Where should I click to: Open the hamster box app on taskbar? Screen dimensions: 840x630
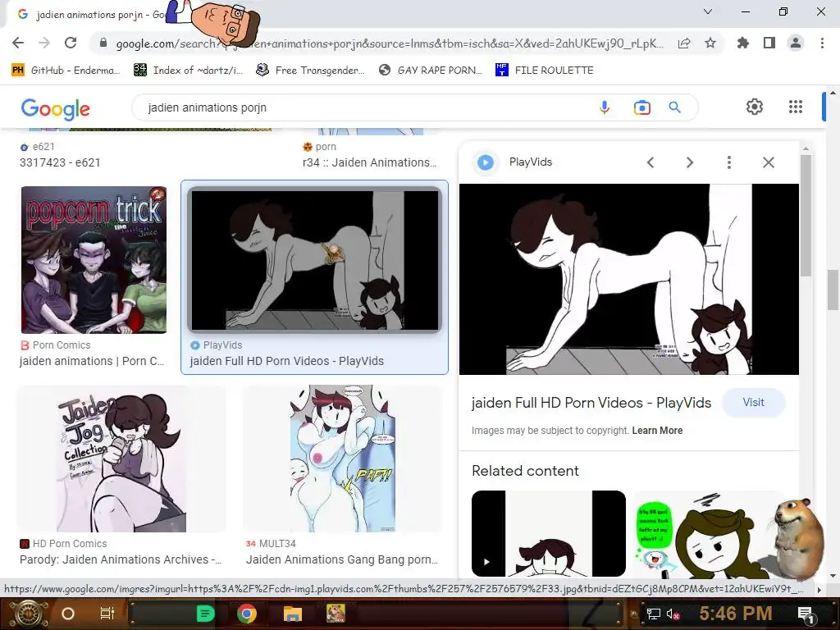[x=336, y=614]
